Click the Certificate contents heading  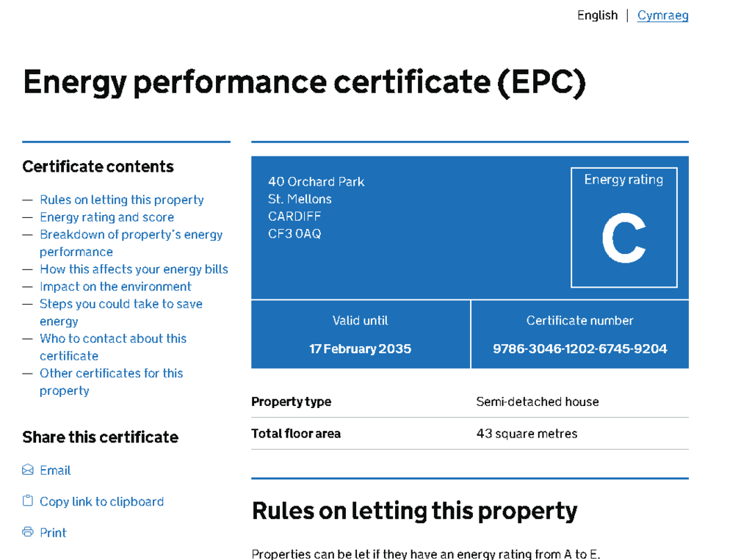tap(98, 167)
